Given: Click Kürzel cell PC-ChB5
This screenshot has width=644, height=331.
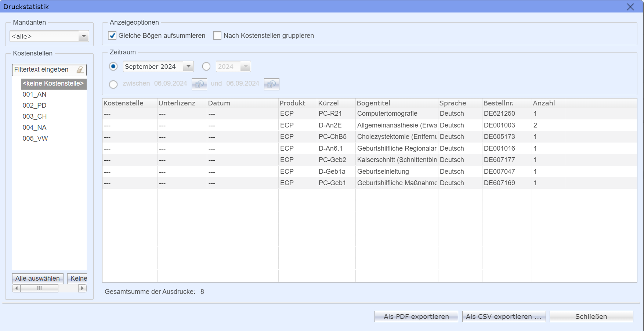Looking at the screenshot, I should (x=333, y=137).
